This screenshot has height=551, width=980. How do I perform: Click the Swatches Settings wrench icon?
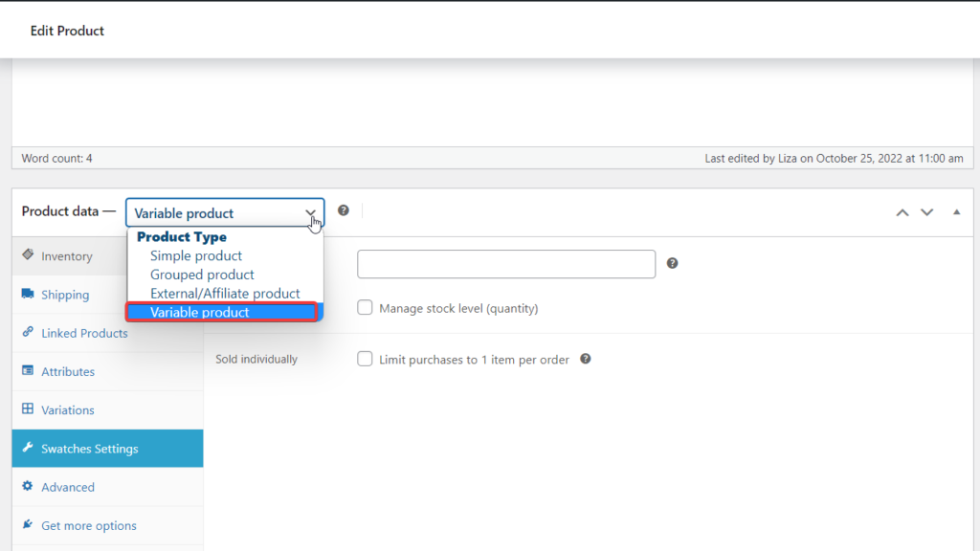pyautogui.click(x=28, y=448)
